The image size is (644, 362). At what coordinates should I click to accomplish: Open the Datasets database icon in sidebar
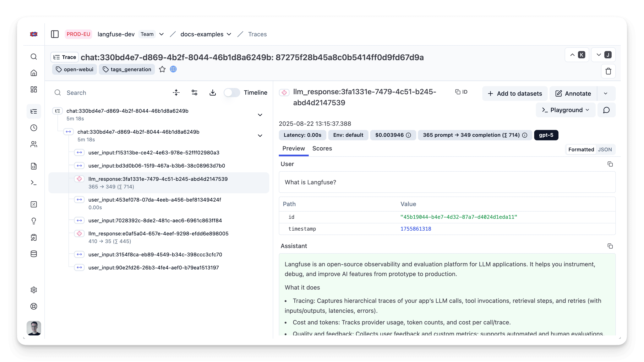pyautogui.click(x=34, y=254)
